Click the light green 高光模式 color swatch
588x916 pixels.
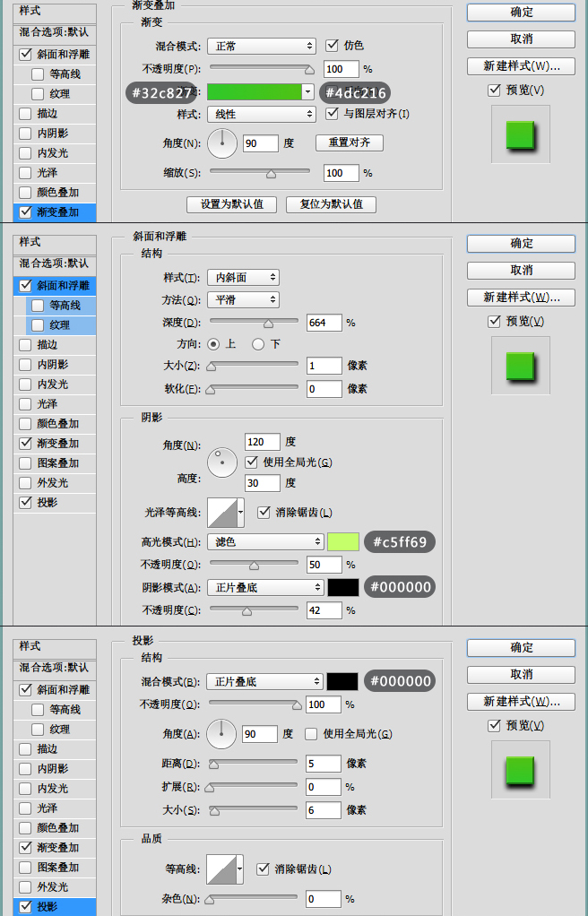click(343, 541)
